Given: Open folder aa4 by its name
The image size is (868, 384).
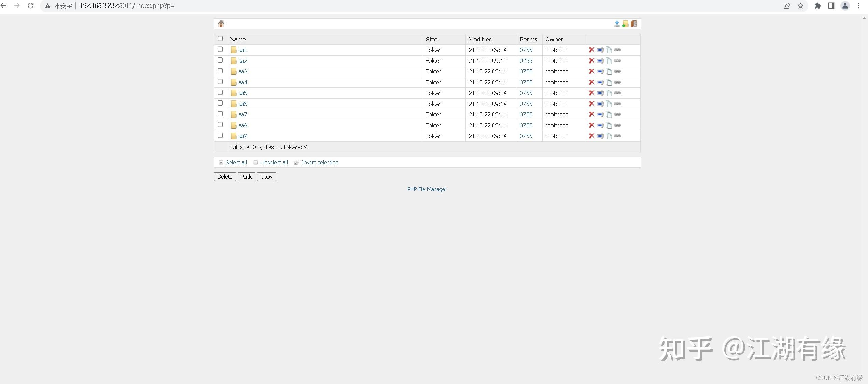Looking at the screenshot, I should 242,82.
